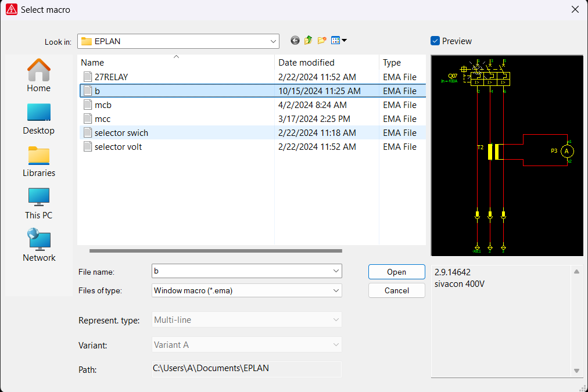Select the file named selector swich
This screenshot has height=392, width=588.
point(121,132)
